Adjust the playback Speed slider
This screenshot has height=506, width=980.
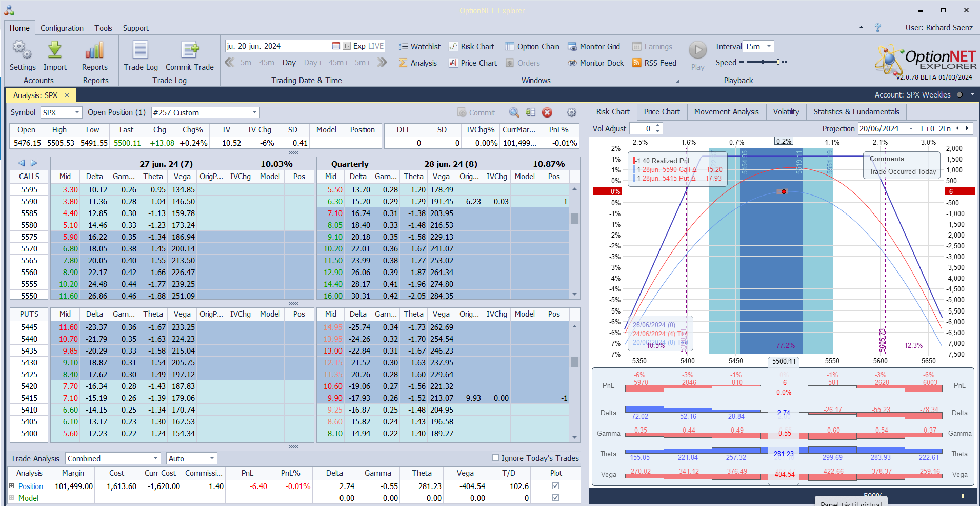(x=763, y=62)
